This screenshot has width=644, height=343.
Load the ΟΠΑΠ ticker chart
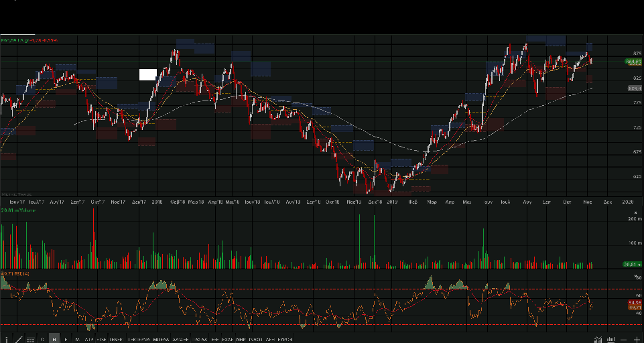(200, 339)
